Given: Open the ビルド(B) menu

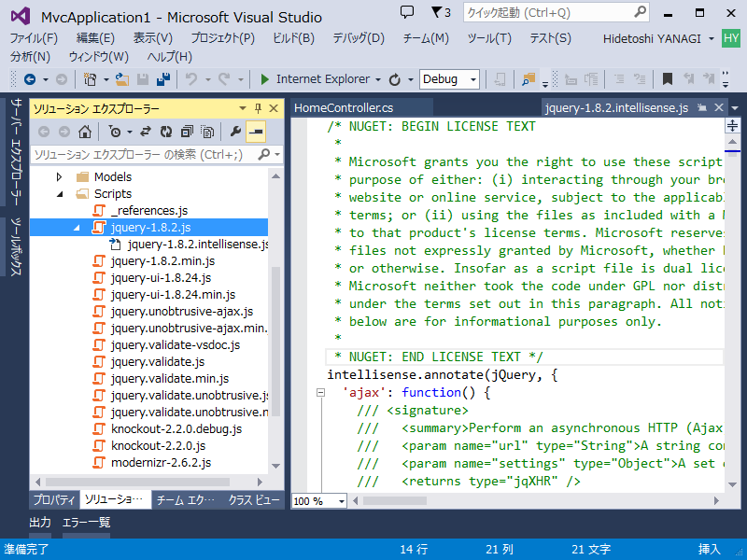Looking at the screenshot, I should (x=293, y=38).
